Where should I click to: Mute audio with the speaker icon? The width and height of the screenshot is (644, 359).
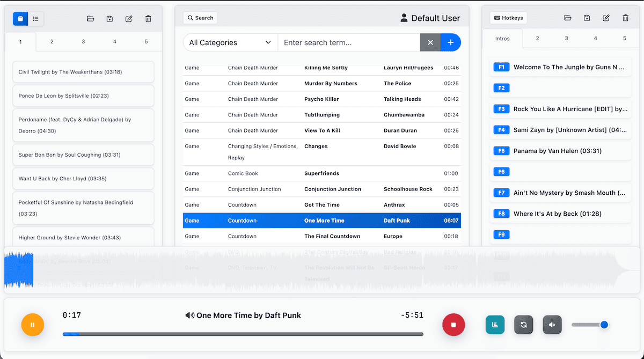(552, 325)
